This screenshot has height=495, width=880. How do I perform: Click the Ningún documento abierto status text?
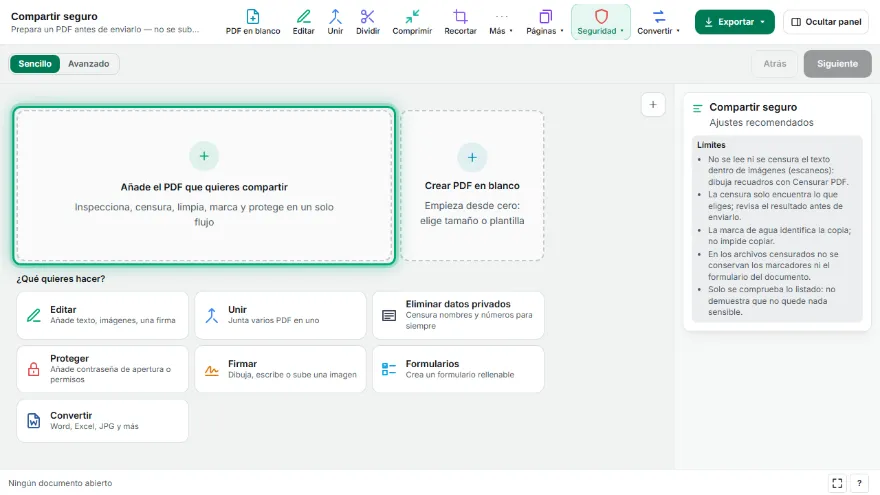(x=60, y=483)
